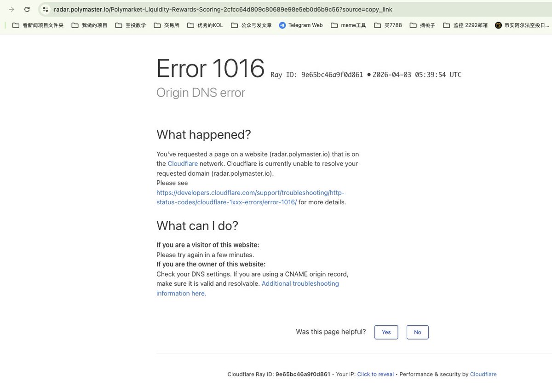The image size is (552, 392).
Task: Open the 摘桃子 bookmark folder
Action: point(422,25)
